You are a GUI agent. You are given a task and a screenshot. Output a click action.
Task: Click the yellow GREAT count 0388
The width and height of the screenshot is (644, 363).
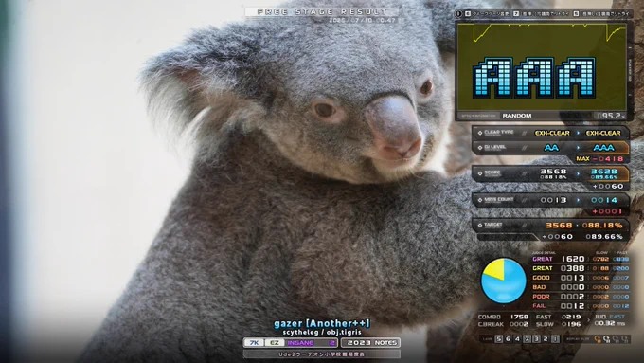coord(573,268)
